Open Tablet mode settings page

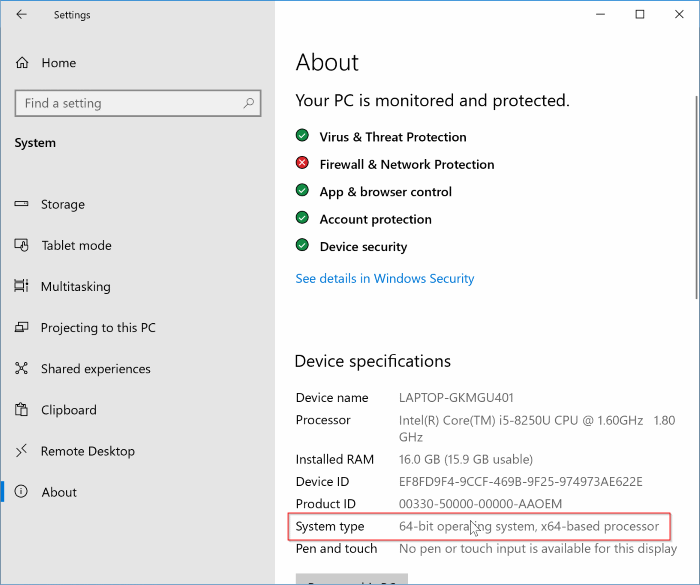pos(138,245)
